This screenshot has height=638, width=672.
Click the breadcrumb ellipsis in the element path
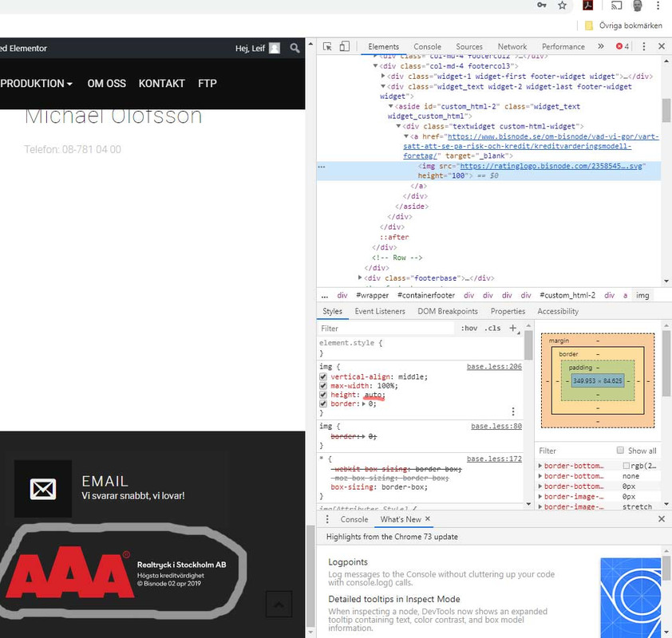coord(325,295)
